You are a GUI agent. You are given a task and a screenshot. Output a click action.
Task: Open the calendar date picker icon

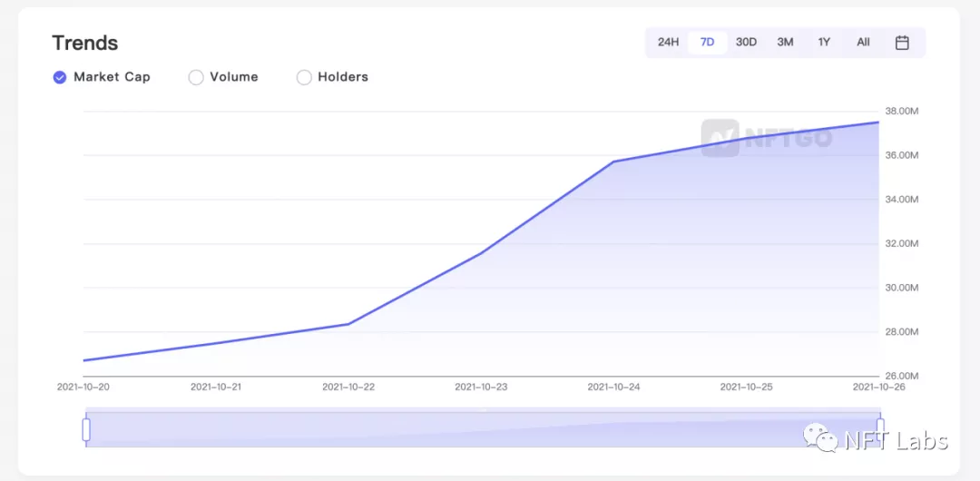tap(902, 43)
